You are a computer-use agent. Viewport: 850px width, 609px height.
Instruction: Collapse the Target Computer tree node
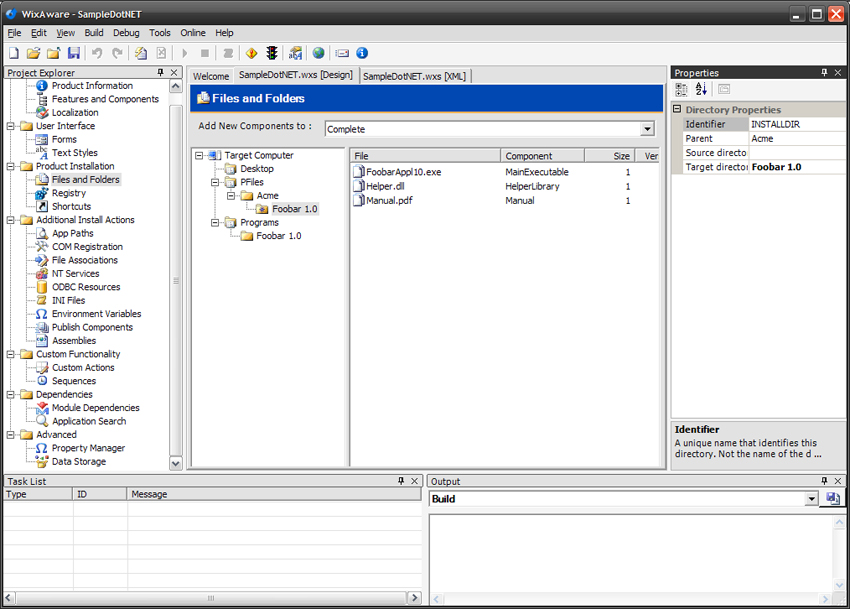click(199, 156)
